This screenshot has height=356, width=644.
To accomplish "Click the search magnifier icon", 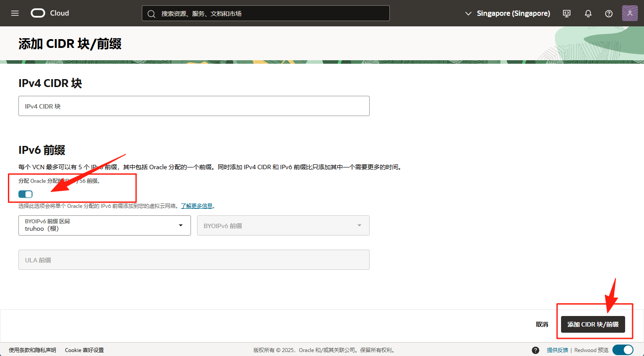I will coord(151,14).
